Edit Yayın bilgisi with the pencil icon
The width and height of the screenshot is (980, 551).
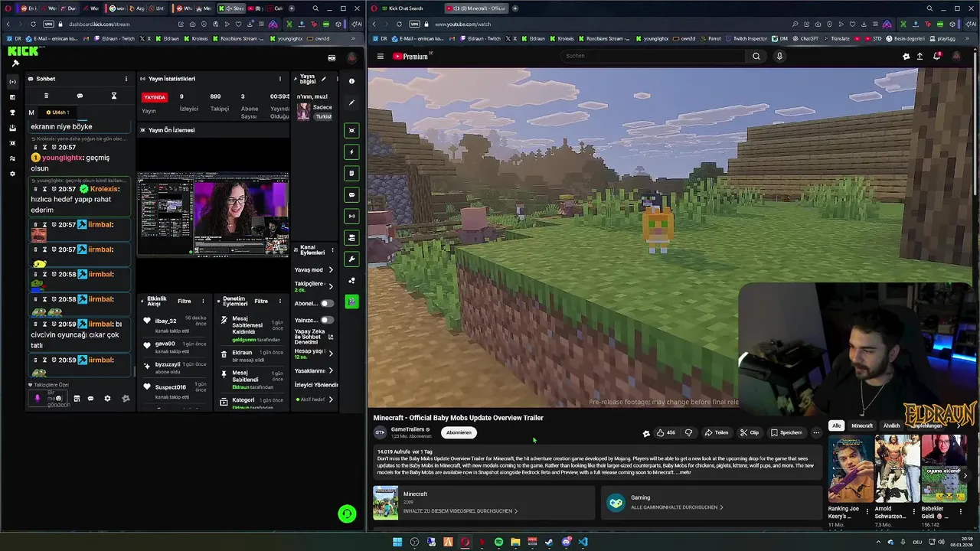[324, 79]
